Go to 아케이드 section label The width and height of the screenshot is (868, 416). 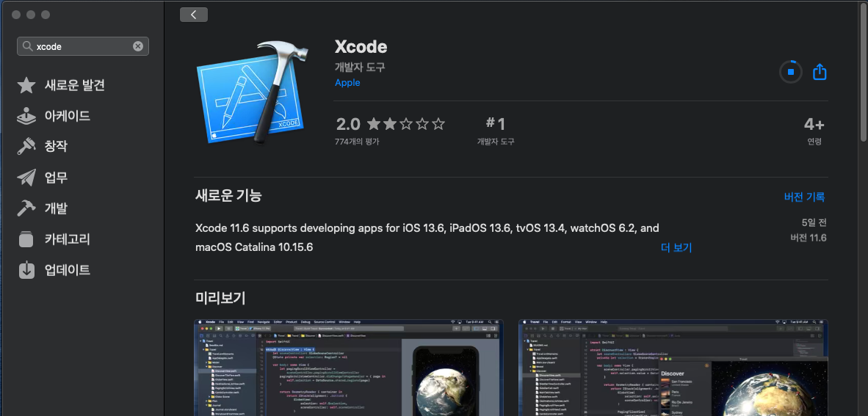pos(68,116)
